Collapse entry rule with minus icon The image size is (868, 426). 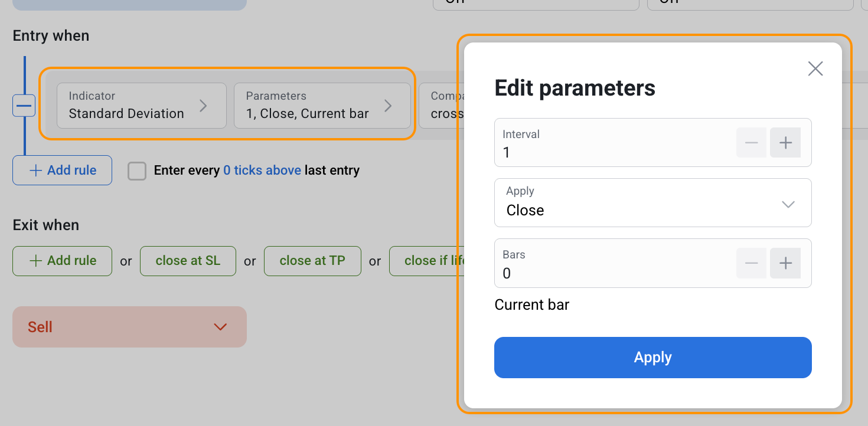click(24, 106)
